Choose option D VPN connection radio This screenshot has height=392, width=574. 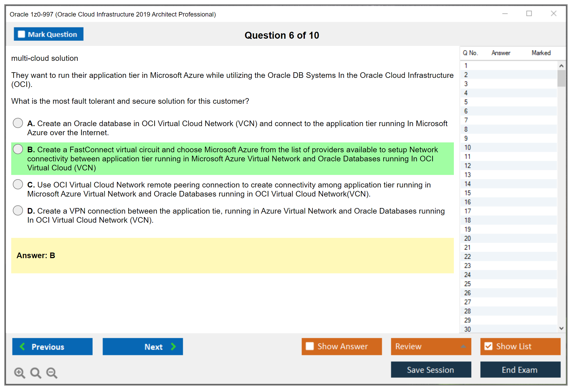point(18,210)
